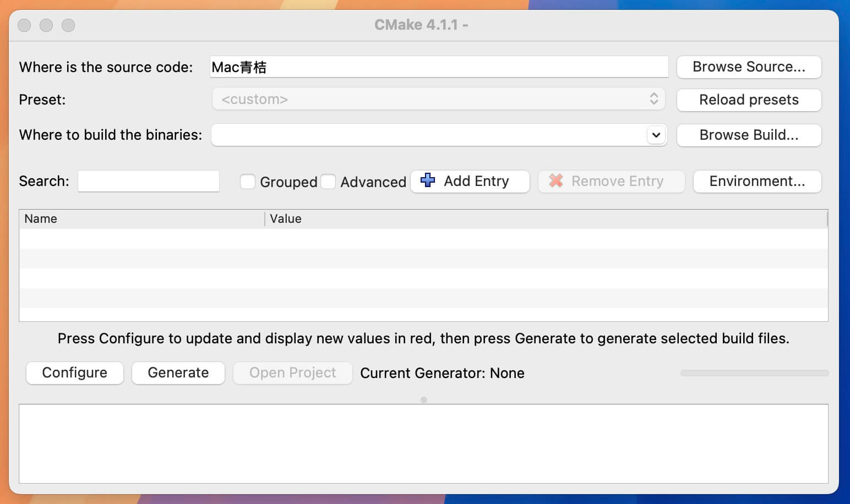This screenshot has height=504, width=850.
Task: Close the CMake window
Action: [x=24, y=25]
